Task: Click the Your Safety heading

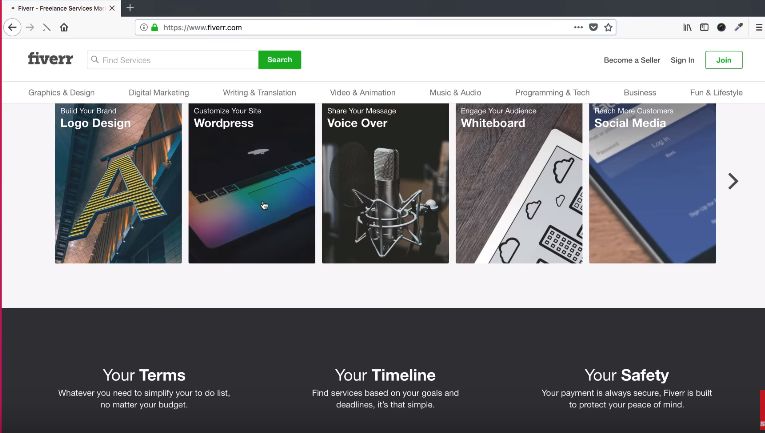Action: 626,375
